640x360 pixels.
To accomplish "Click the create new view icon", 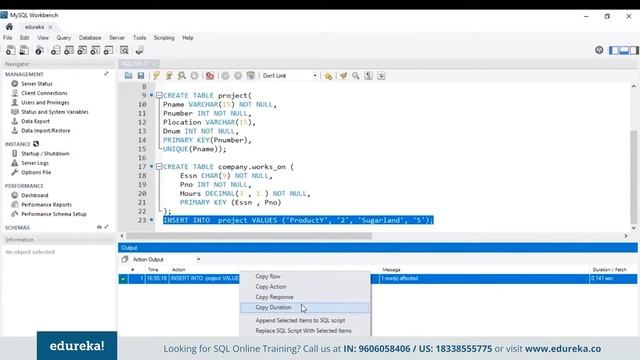I will (82, 50).
